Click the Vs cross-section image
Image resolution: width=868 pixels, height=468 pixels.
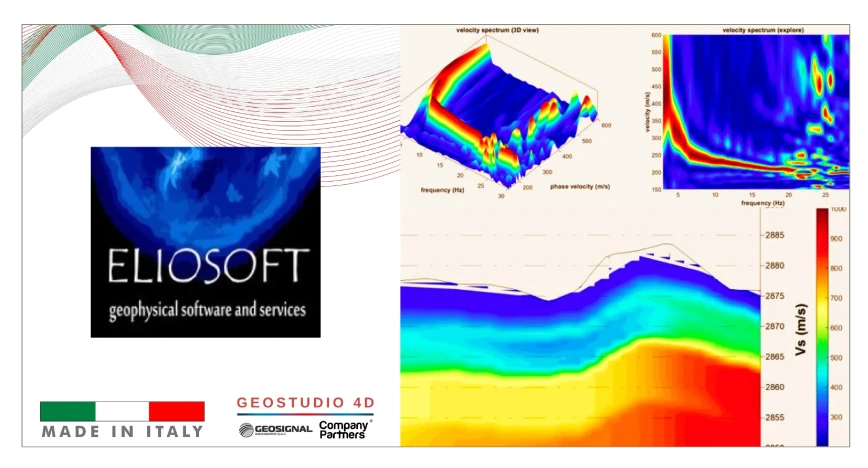click(581, 344)
